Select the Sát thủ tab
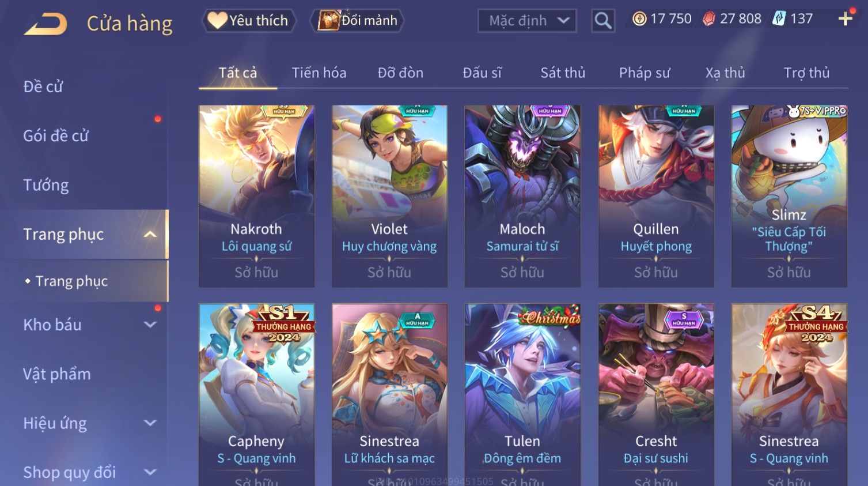The height and width of the screenshot is (486, 868). pyautogui.click(x=563, y=73)
